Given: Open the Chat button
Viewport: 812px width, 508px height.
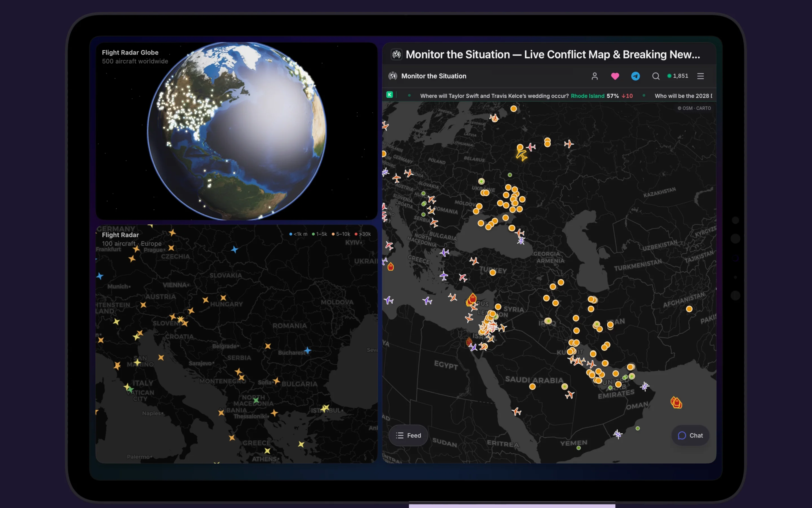Looking at the screenshot, I should [690, 435].
